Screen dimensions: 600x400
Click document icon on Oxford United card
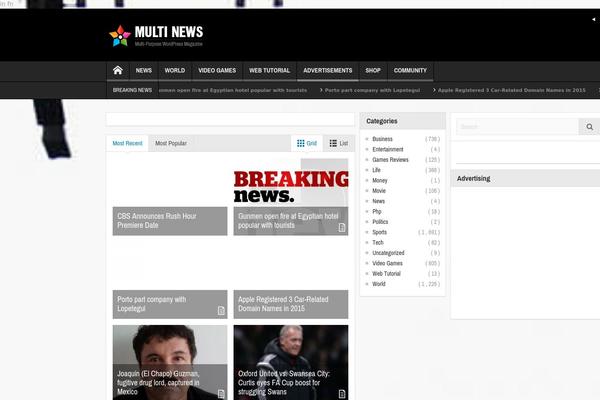pos(342,393)
